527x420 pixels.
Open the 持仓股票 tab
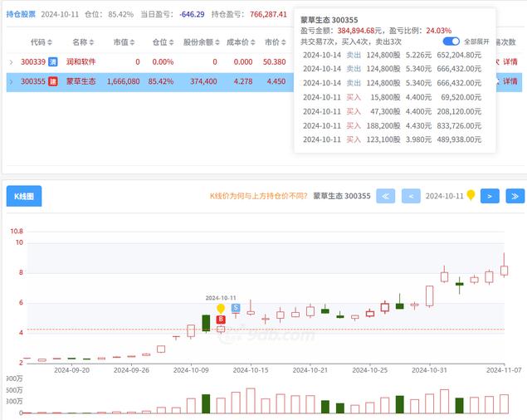tap(20, 14)
